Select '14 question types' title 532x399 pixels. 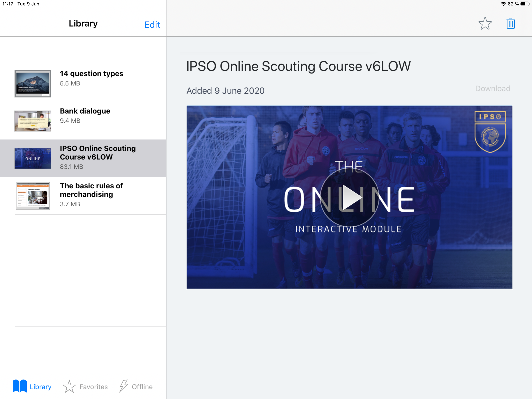click(91, 73)
